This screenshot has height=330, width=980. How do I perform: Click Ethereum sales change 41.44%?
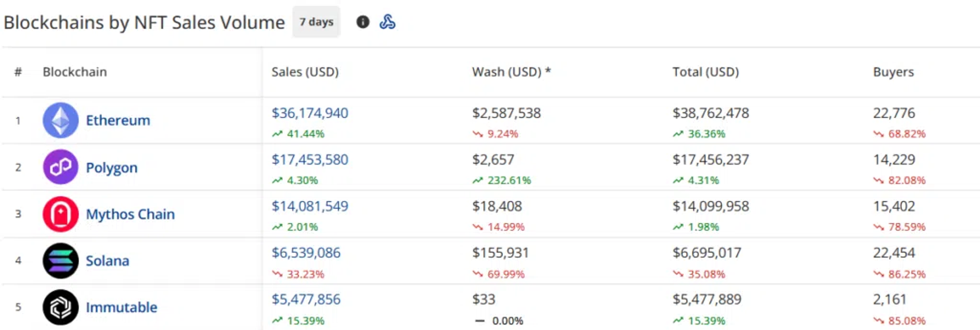pos(305,134)
